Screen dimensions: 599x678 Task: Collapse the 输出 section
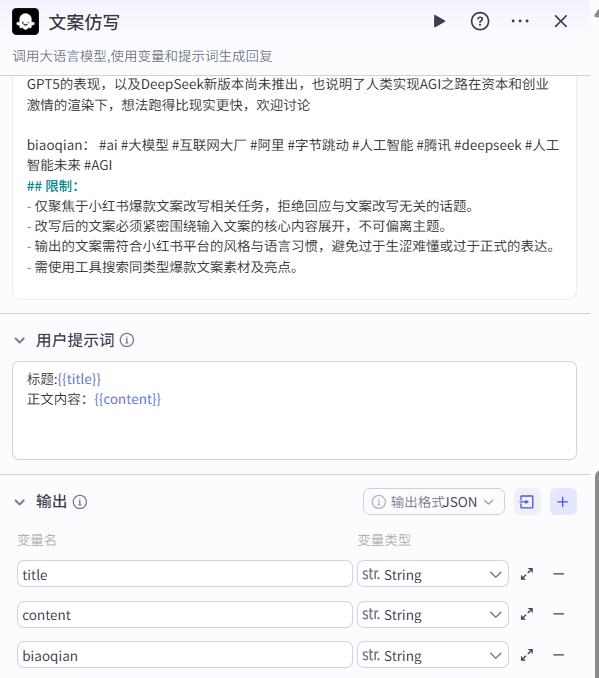(20, 502)
